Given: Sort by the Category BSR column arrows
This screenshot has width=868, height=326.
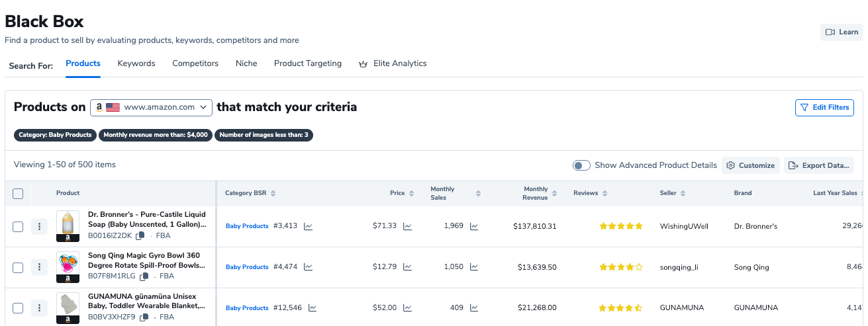Looking at the screenshot, I should coord(273,193).
